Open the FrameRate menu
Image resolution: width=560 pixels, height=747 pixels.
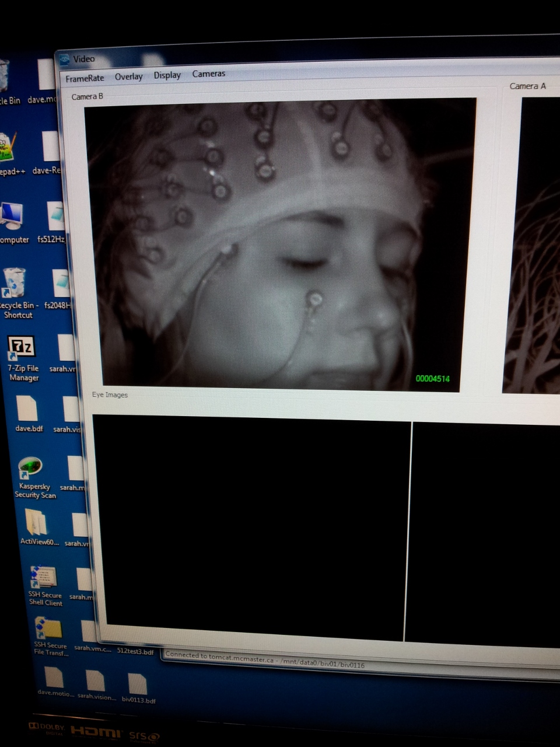[x=85, y=78]
